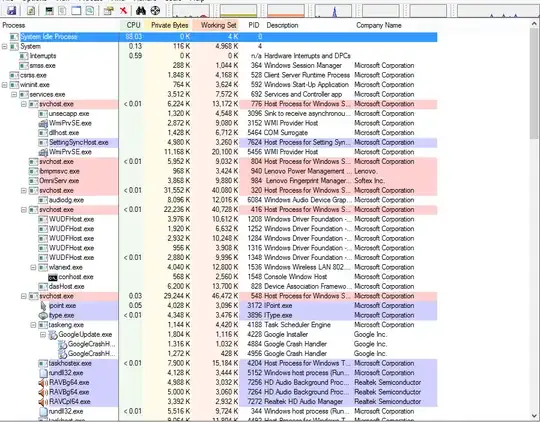The width and height of the screenshot is (540, 422).
Task: Sort by the Working Set column header
Action: click(x=216, y=25)
